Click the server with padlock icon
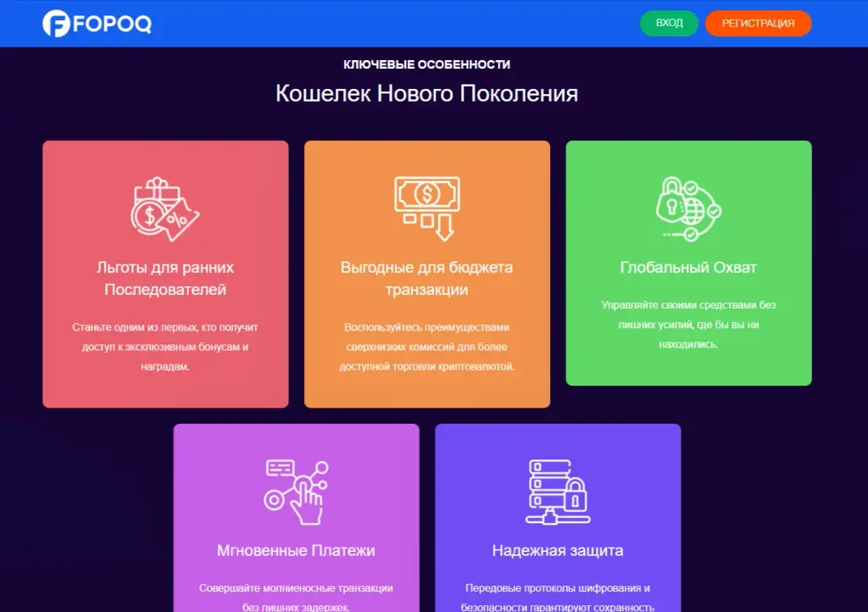The height and width of the screenshot is (612, 868). coord(558,492)
